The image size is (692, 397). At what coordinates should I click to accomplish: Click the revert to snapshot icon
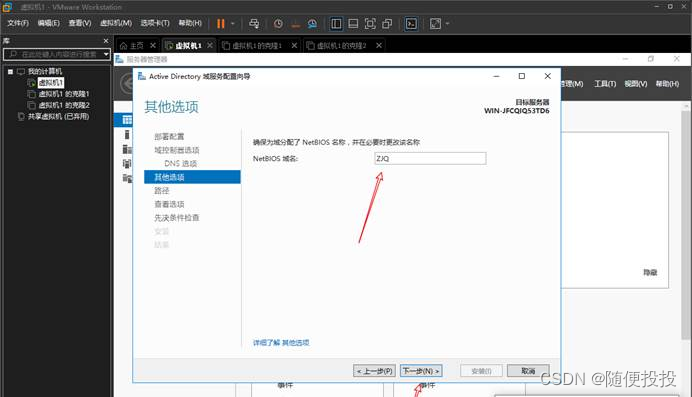(295, 24)
